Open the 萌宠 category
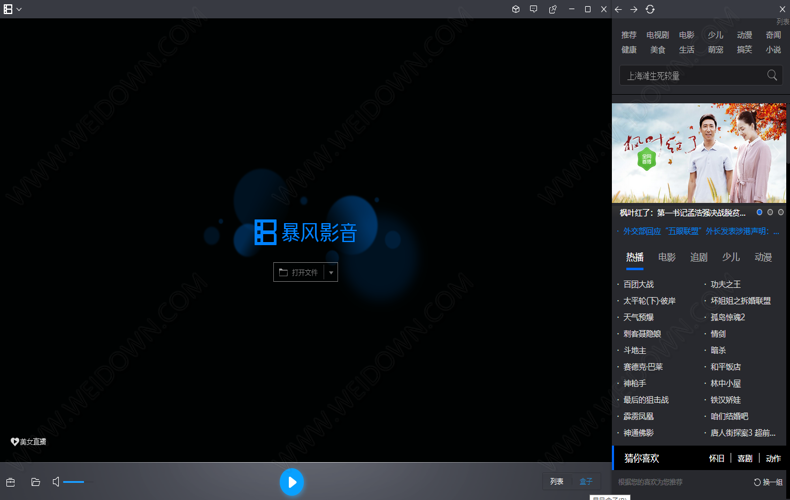 click(715, 49)
